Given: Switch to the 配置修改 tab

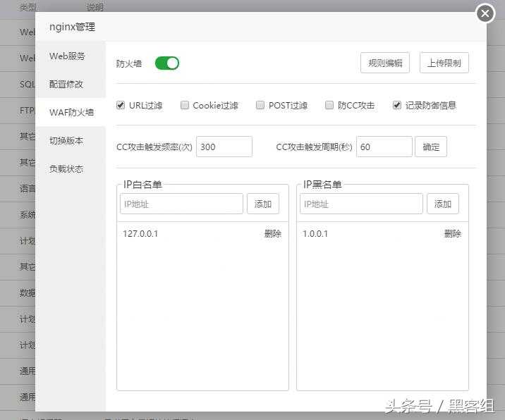Looking at the screenshot, I should (71, 84).
